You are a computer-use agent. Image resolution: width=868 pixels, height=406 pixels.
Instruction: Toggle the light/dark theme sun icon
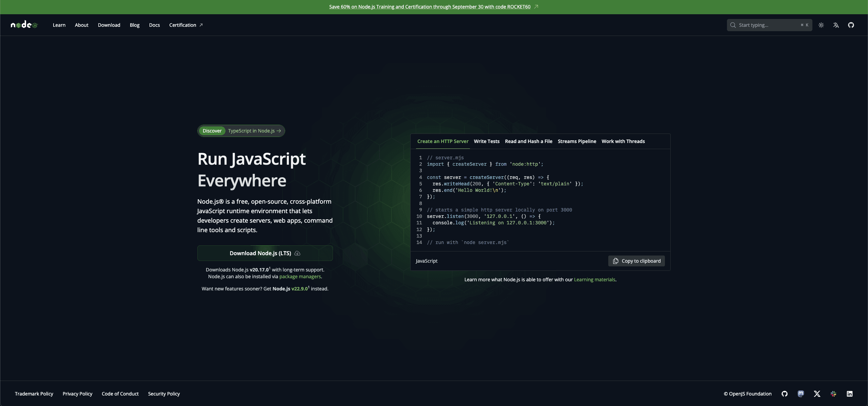point(821,25)
